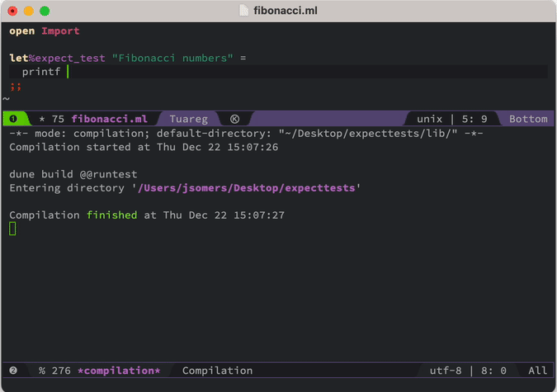Click window number 2 indicator in bottom modeline

(x=13, y=371)
